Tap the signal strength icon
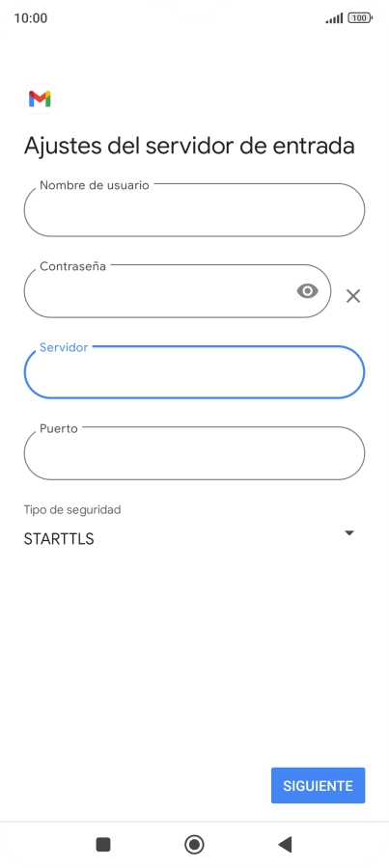Viewport: 389px width, 868px height. (x=334, y=18)
